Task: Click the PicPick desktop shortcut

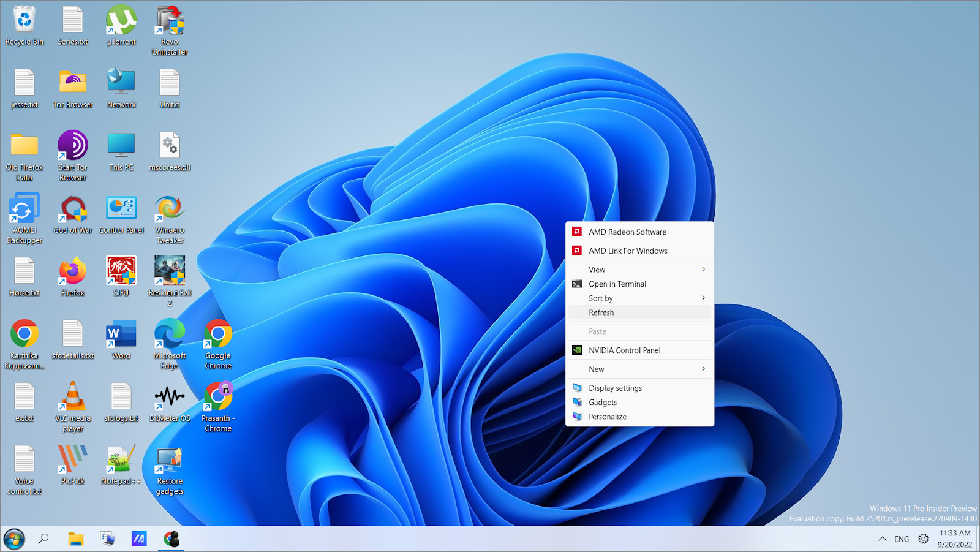Action: click(x=73, y=459)
